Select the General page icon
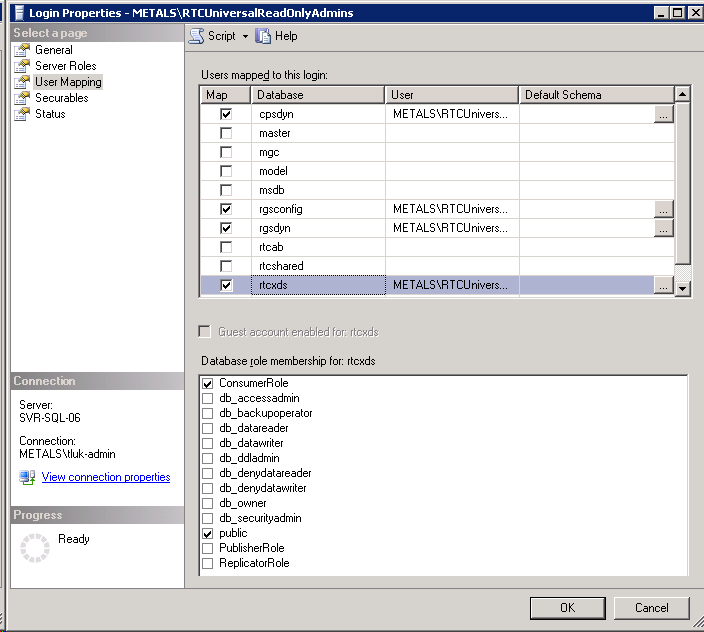 tap(22, 50)
